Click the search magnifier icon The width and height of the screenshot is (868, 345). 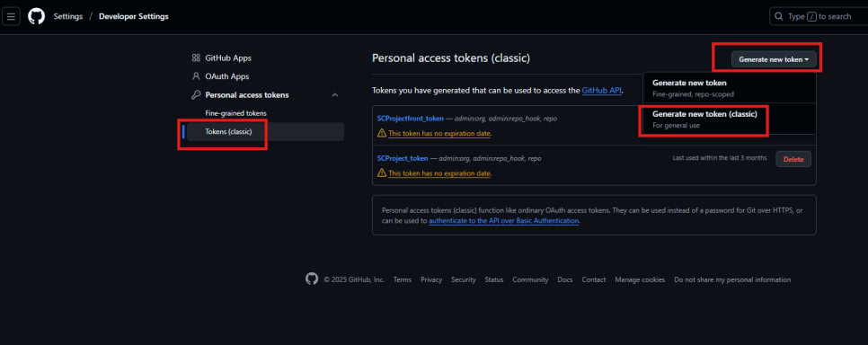(779, 16)
